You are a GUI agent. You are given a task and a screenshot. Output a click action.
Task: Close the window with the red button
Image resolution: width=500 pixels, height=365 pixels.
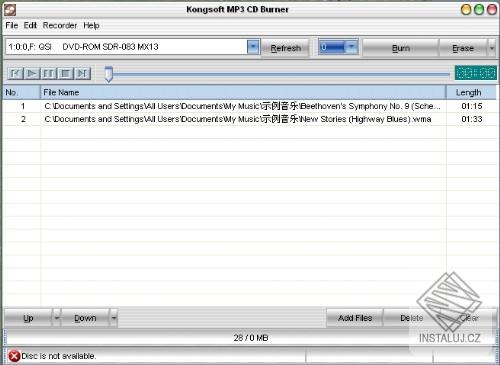point(492,10)
